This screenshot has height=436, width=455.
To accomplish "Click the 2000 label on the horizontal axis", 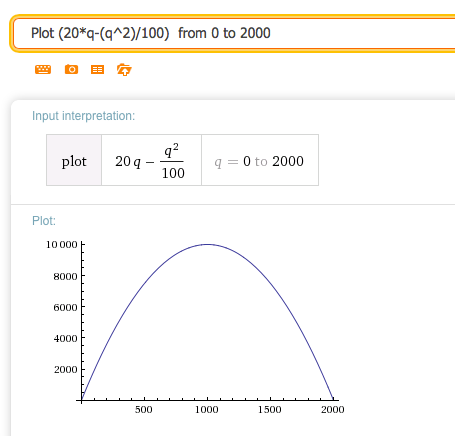I will pos(333,409).
